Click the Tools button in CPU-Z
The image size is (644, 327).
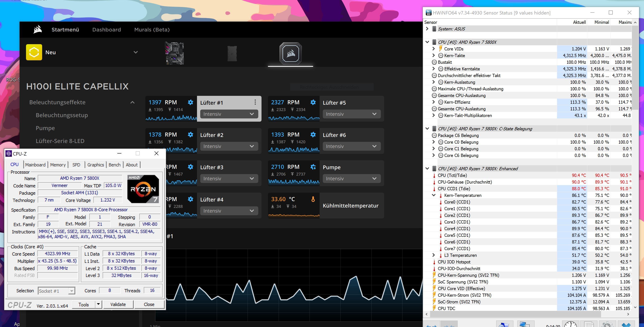(83, 304)
